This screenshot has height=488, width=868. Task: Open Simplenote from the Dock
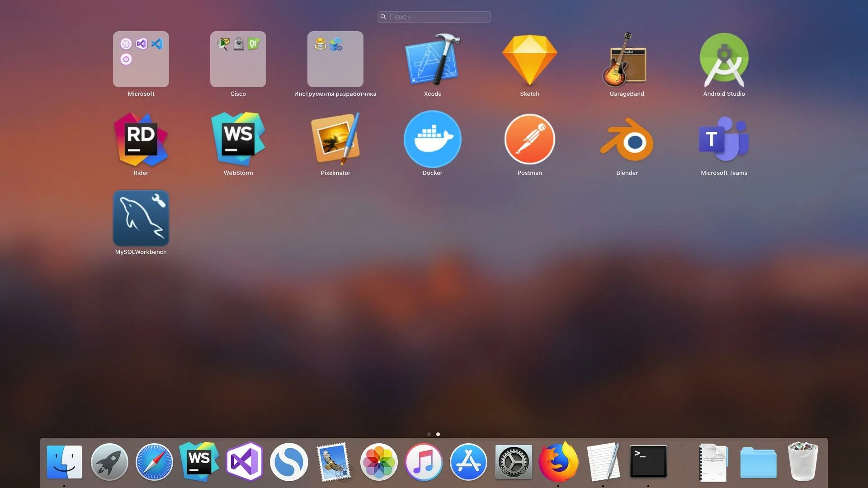[289, 462]
